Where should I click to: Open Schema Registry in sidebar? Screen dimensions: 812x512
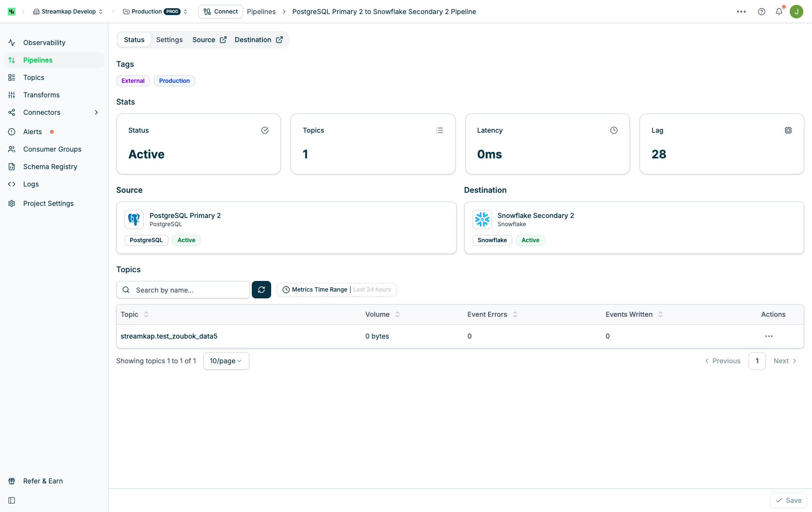[x=54, y=167]
